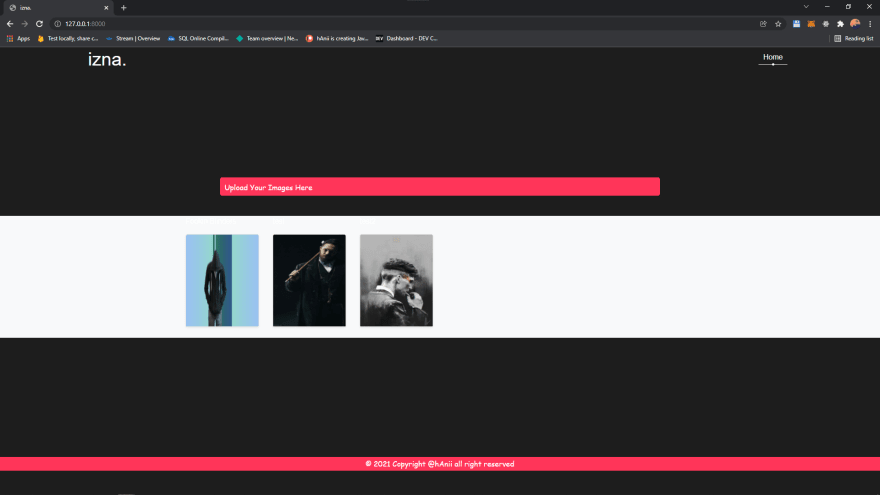
Task: Open the Chrome three-dot menu
Action: point(870,24)
